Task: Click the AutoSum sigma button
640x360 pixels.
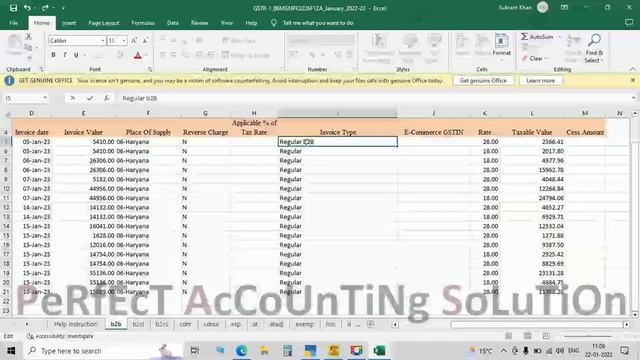Action: tap(537, 37)
